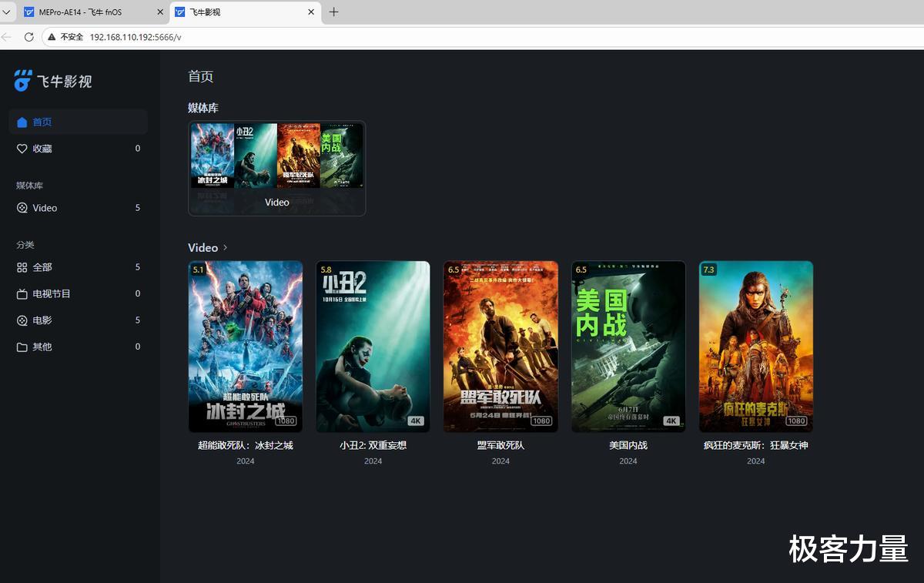Open a new browser tab with plus icon
924x583 pixels.
coord(333,12)
